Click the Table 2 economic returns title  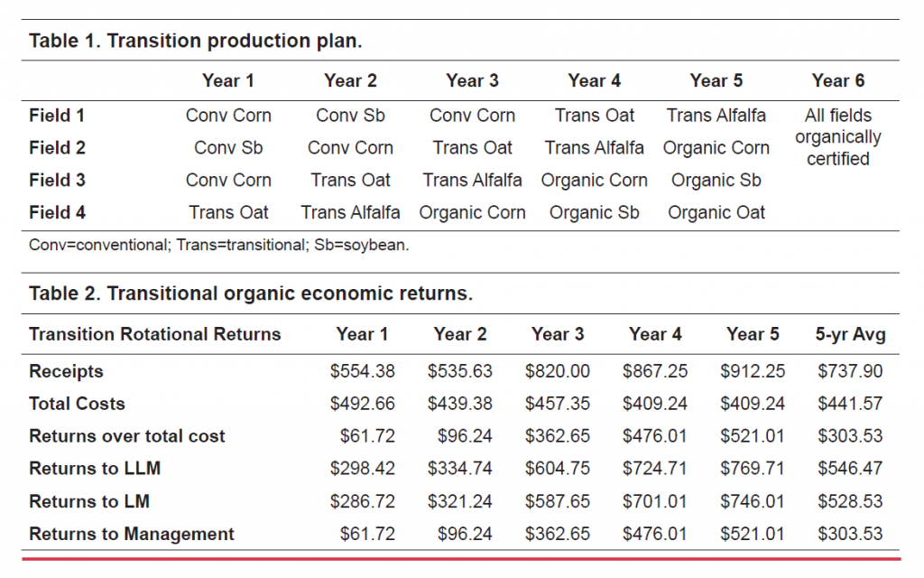(x=251, y=294)
